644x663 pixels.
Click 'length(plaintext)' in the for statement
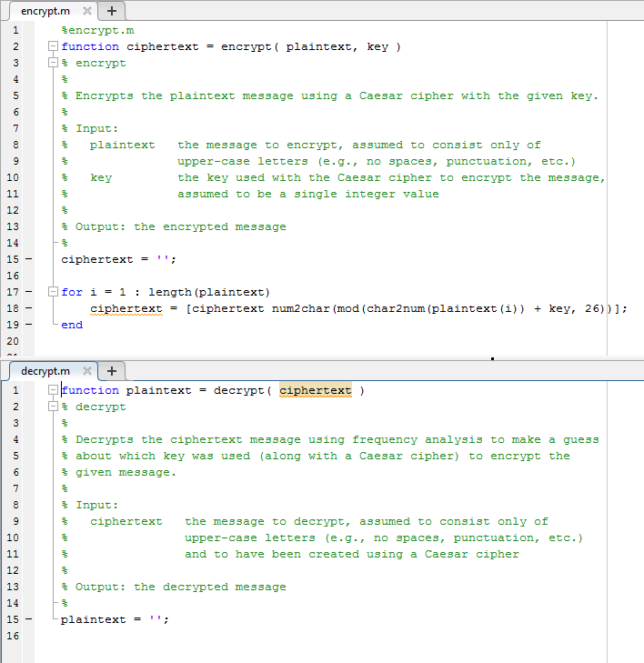(209, 292)
